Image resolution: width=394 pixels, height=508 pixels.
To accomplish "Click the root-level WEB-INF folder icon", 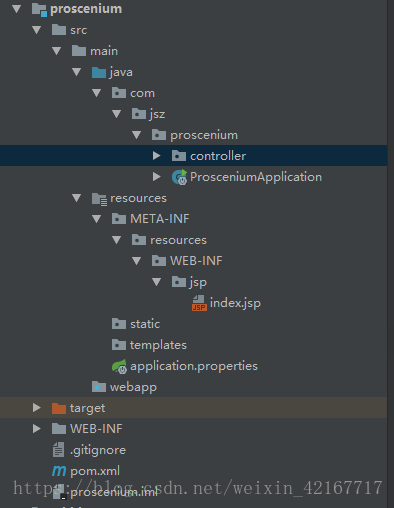I will (x=59, y=429).
